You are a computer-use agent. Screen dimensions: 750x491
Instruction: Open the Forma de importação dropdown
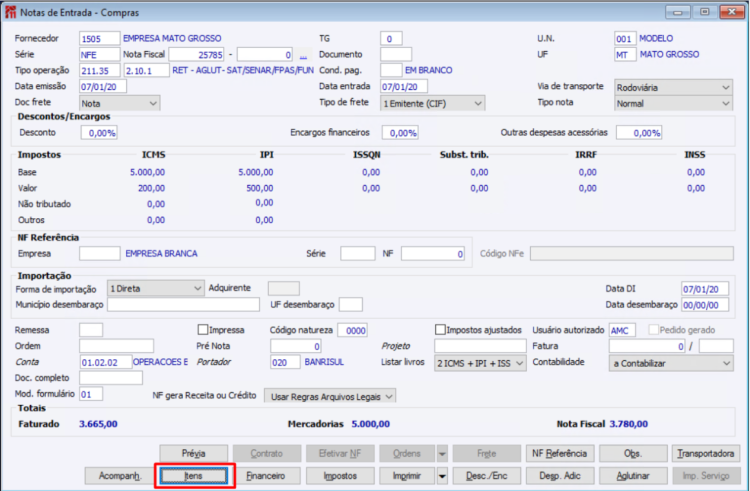155,288
